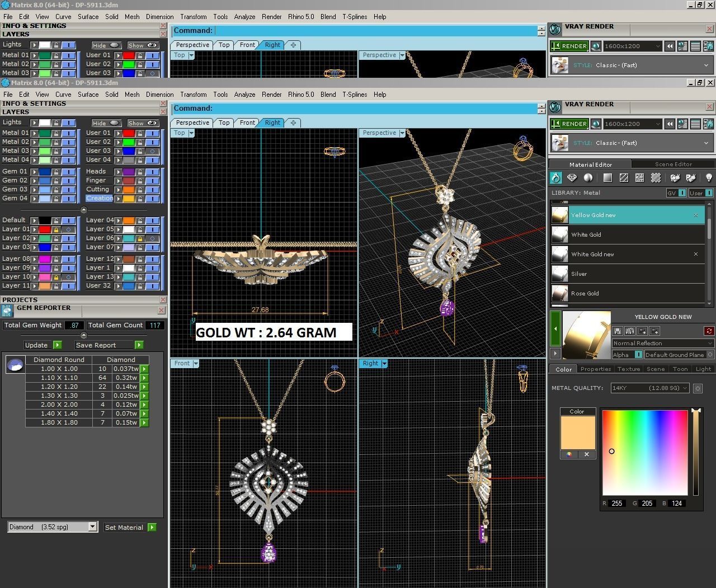Open the Diamond (3.52 spg) material dropdown
Screen dimensions: 716x588
52,527
